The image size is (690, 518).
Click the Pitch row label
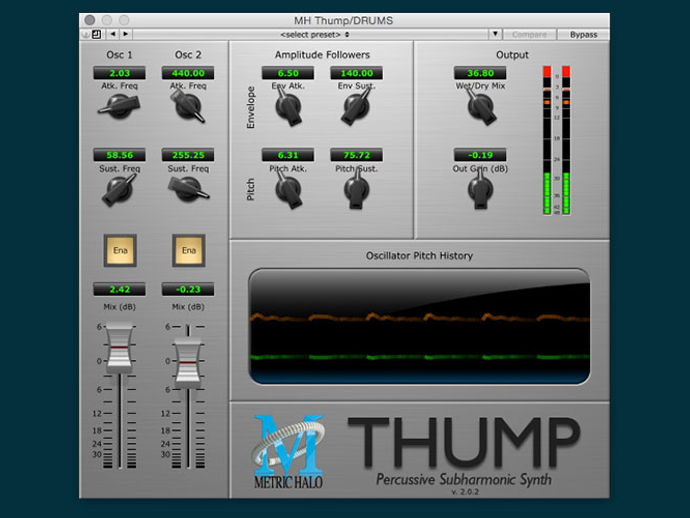[251, 189]
